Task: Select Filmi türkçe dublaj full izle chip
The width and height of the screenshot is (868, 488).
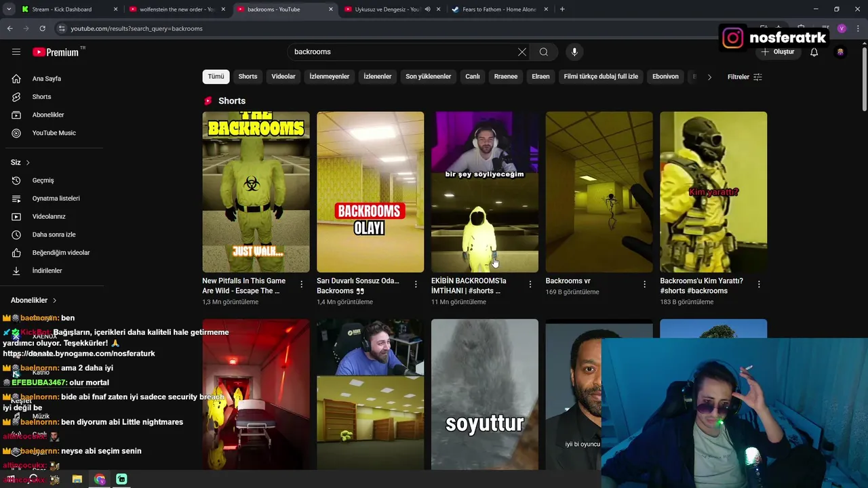Action: point(601,77)
